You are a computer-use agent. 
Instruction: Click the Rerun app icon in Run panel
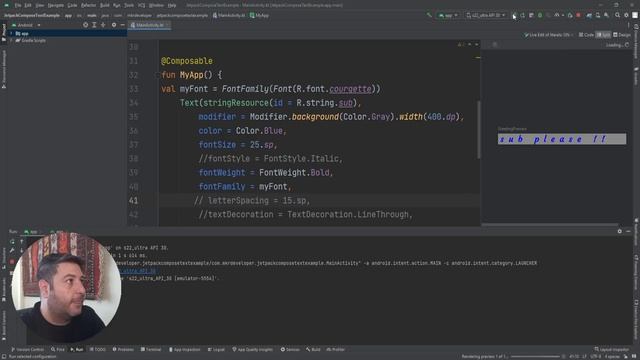click(12, 242)
